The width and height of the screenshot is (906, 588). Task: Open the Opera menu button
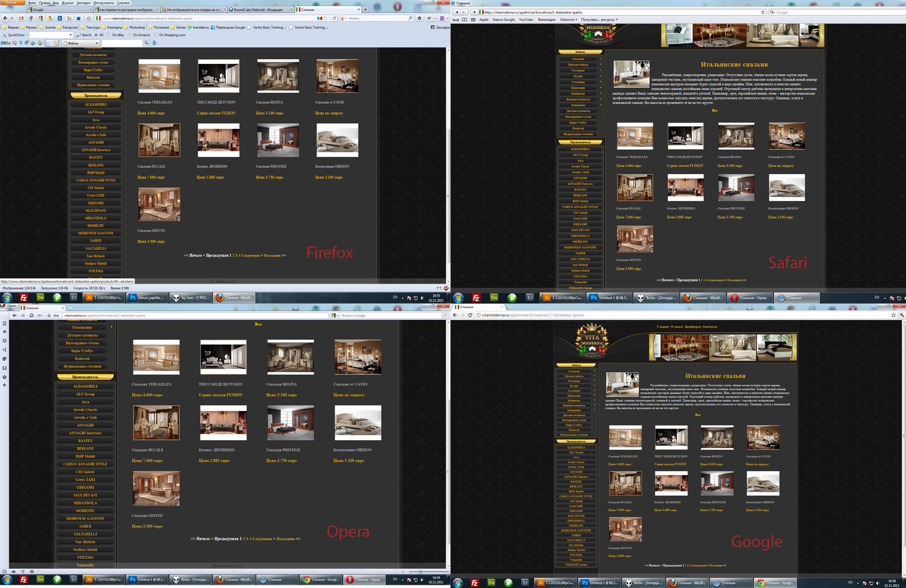[x=9, y=306]
